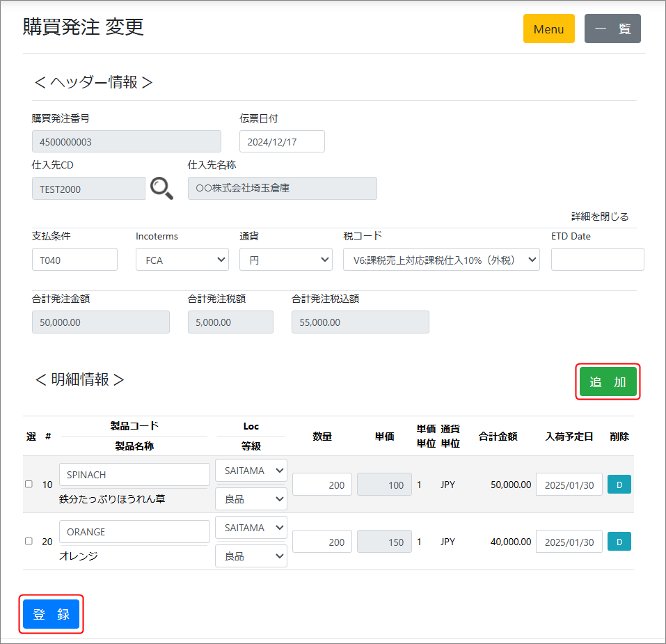Expand the 通貨 currency dropdown
The height and width of the screenshot is (644, 666).
coord(285,260)
